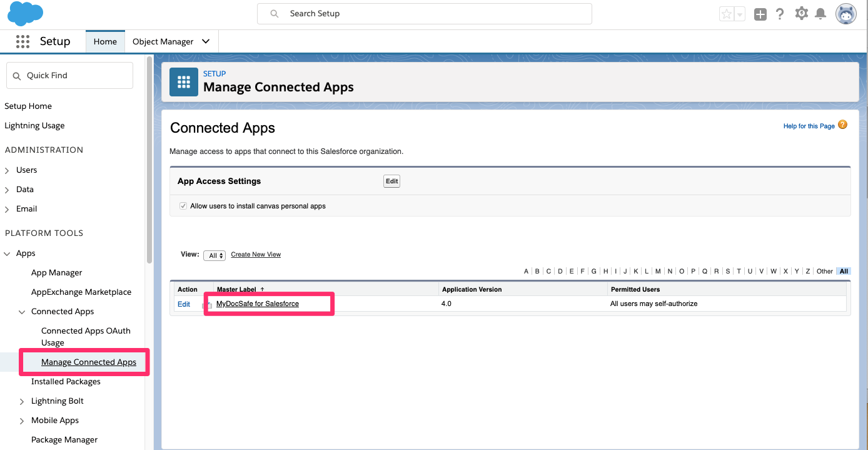The height and width of the screenshot is (450, 868).
Task: Switch to the Home tab
Action: pos(105,41)
